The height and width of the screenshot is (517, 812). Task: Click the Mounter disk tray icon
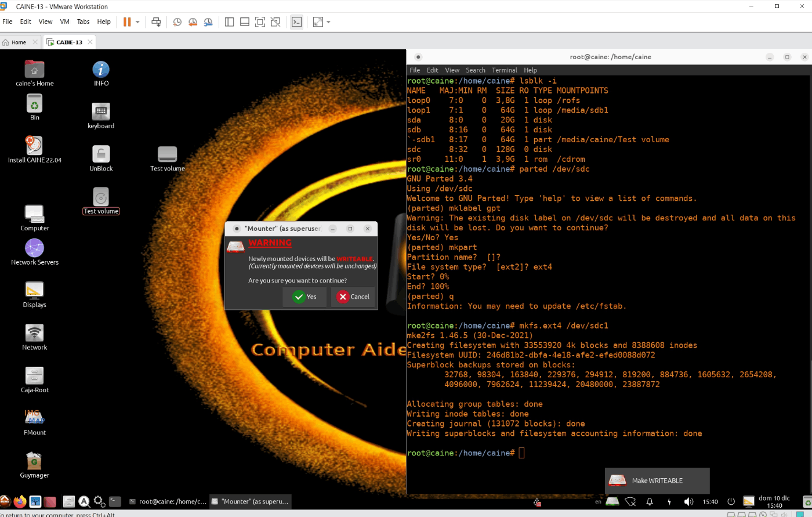(612, 501)
